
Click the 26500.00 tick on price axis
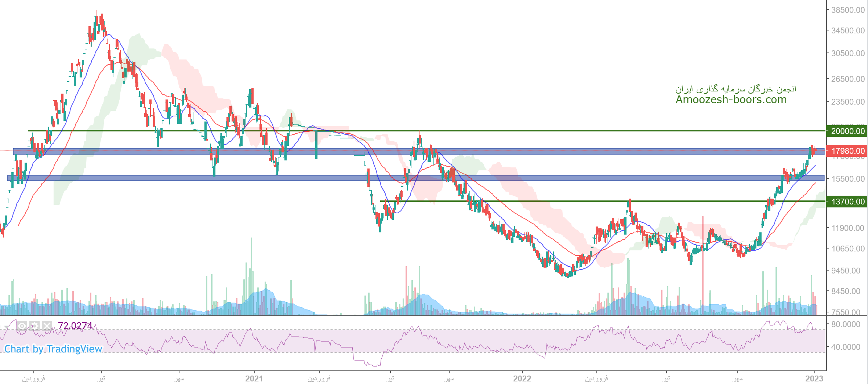(847, 79)
